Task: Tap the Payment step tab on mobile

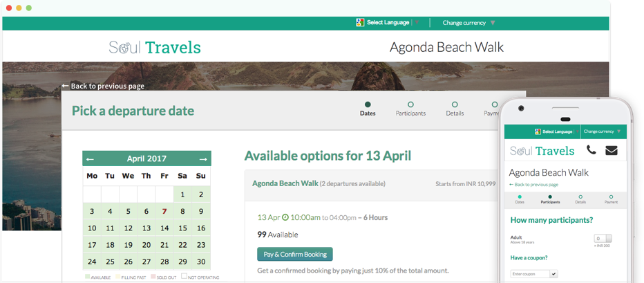Action: [612, 199]
